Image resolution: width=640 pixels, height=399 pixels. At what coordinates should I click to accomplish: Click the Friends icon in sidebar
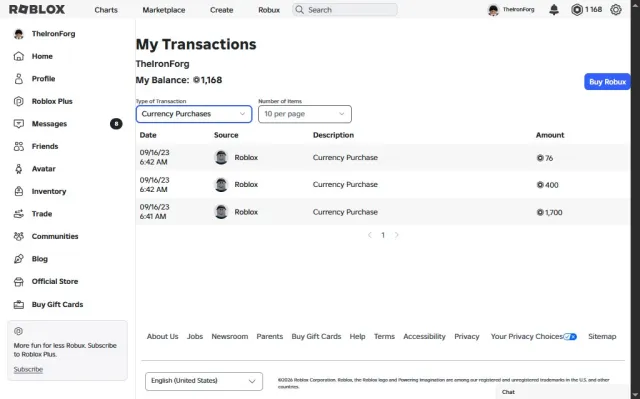coord(19,146)
